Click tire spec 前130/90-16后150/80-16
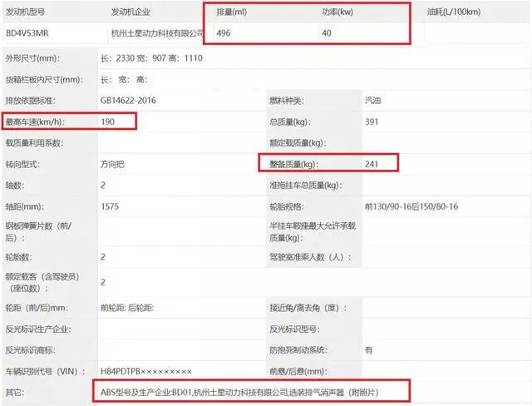 coord(411,206)
